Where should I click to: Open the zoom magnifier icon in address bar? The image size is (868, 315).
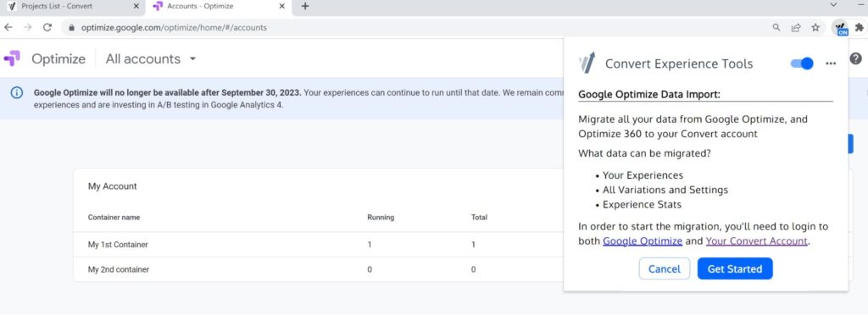pyautogui.click(x=776, y=27)
